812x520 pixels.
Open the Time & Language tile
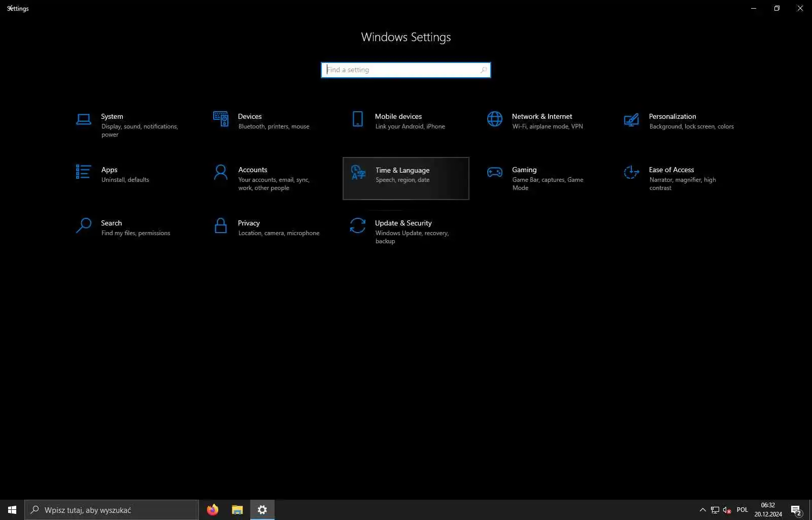pyautogui.click(x=406, y=178)
